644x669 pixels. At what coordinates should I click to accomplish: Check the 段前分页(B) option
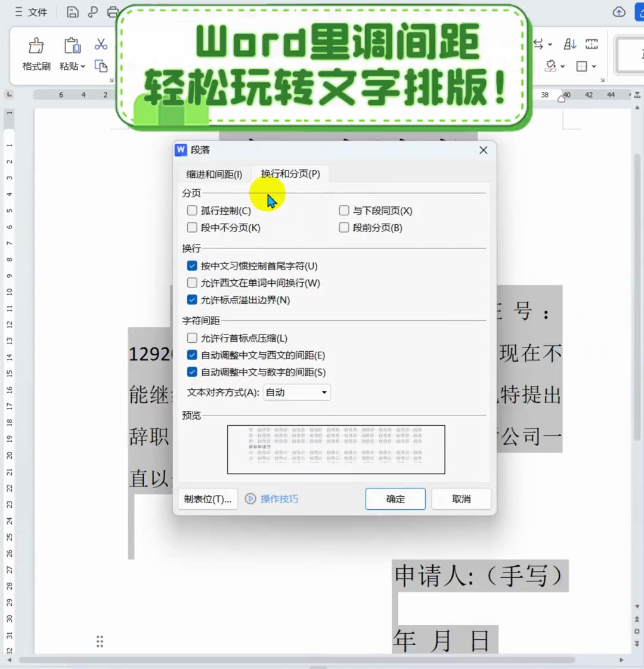[344, 227]
